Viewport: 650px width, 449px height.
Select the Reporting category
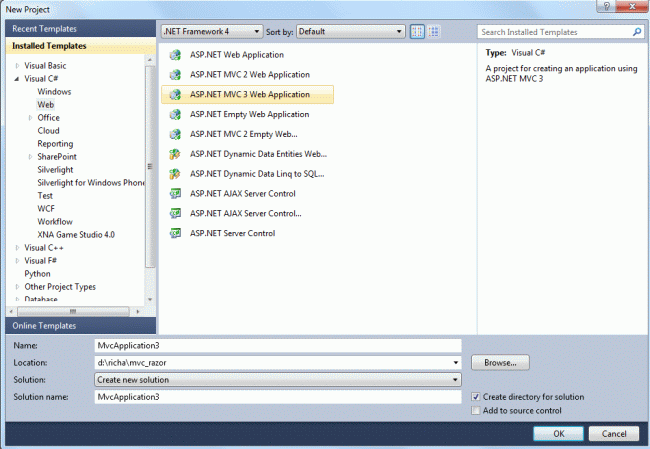55,144
